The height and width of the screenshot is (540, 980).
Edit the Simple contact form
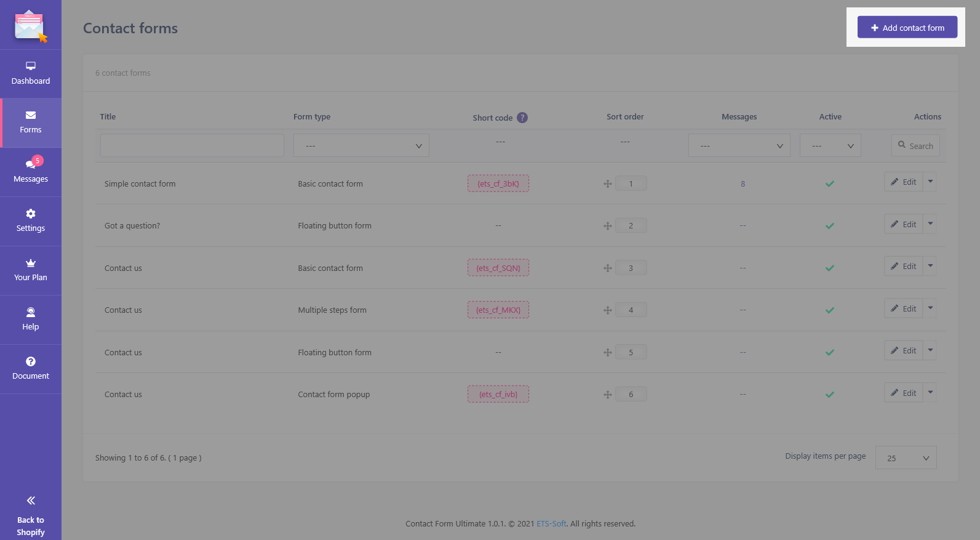coord(904,182)
